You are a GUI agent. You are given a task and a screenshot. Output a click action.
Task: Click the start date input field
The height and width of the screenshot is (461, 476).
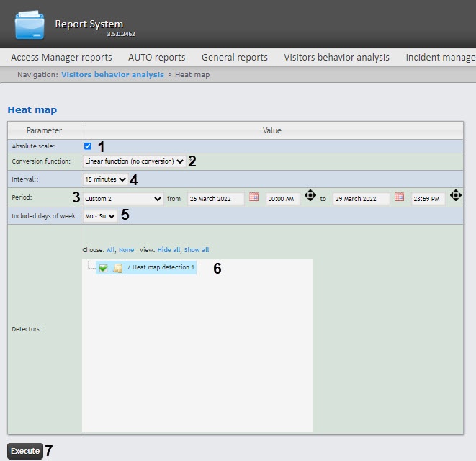(x=215, y=198)
